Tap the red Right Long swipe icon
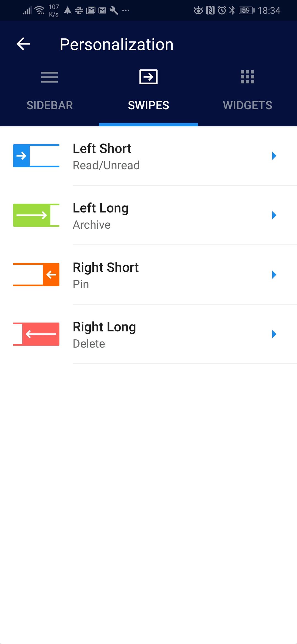The image size is (297, 644). click(36, 334)
